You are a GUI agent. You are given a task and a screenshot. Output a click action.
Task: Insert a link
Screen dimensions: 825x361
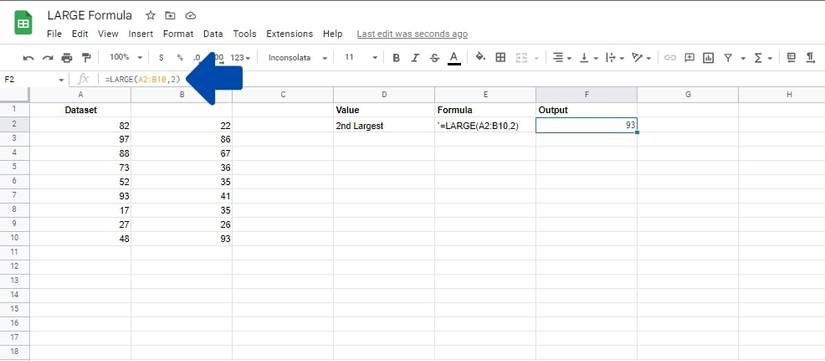click(669, 58)
